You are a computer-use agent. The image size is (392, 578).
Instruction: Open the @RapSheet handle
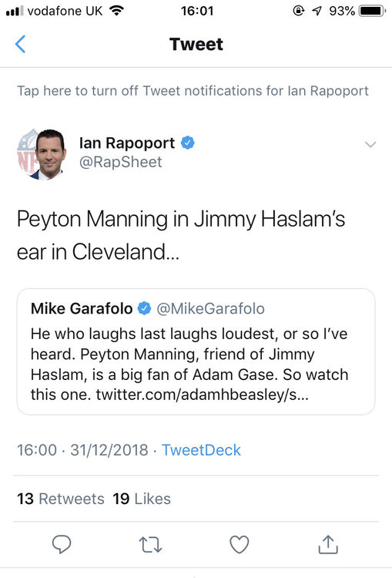(x=121, y=162)
